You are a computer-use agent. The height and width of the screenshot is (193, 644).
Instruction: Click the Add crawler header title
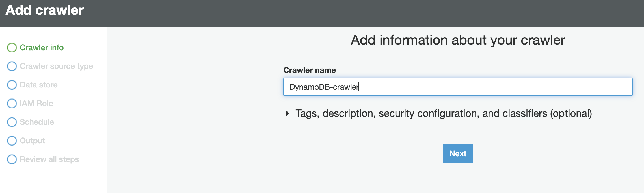[x=45, y=10]
